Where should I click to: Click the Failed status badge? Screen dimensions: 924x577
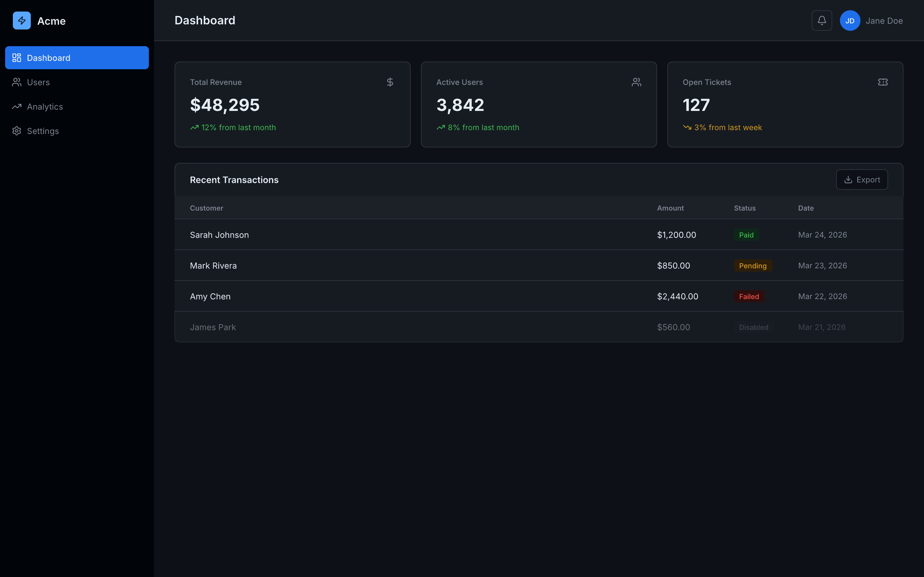click(749, 297)
